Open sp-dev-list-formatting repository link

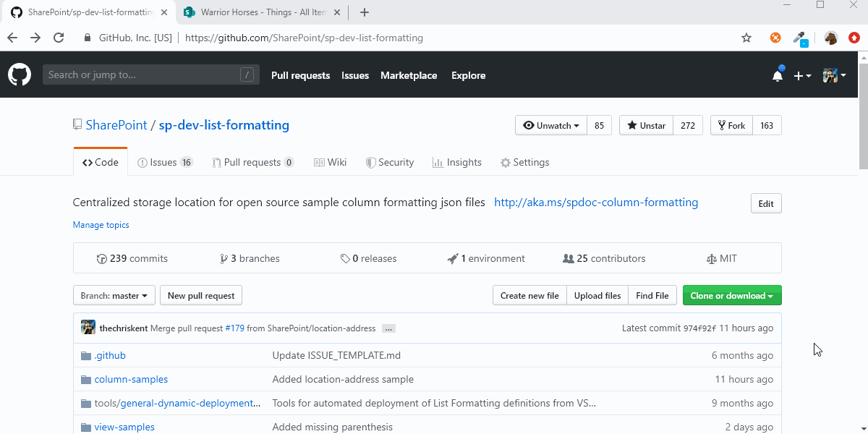tap(224, 125)
